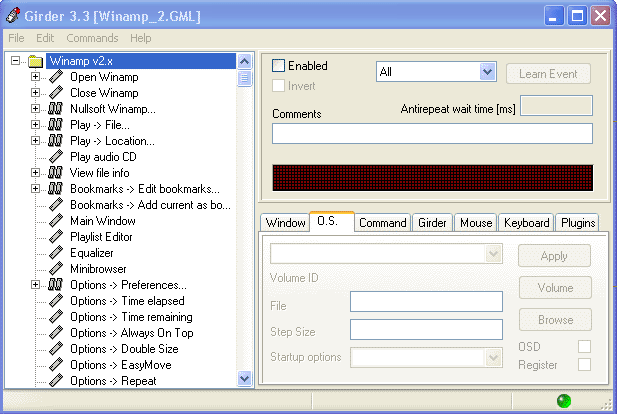Expand the Open Winamp tree node
Image resolution: width=618 pixels, height=415 pixels.
click(x=35, y=77)
